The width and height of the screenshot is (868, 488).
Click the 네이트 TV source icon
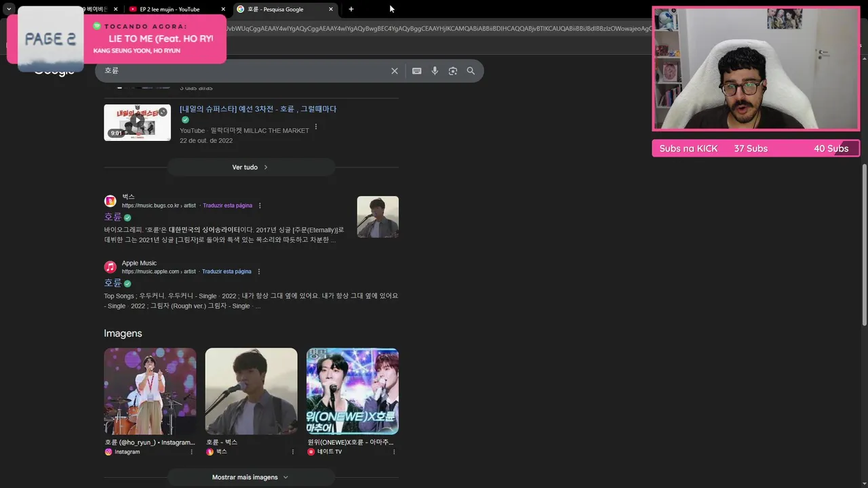click(x=311, y=452)
